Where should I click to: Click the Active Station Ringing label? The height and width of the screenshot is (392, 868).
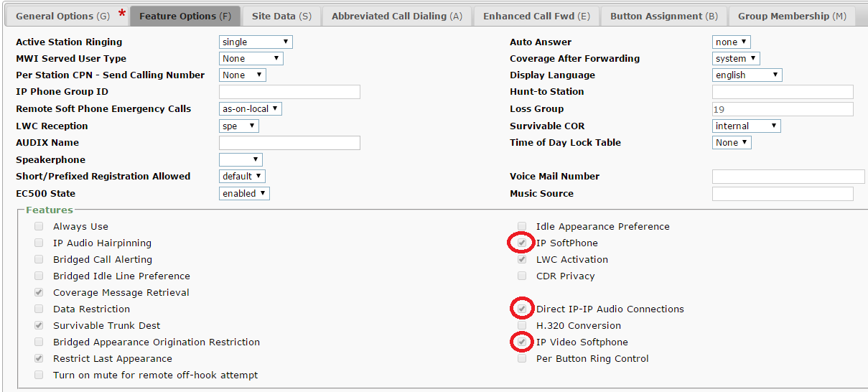69,42
